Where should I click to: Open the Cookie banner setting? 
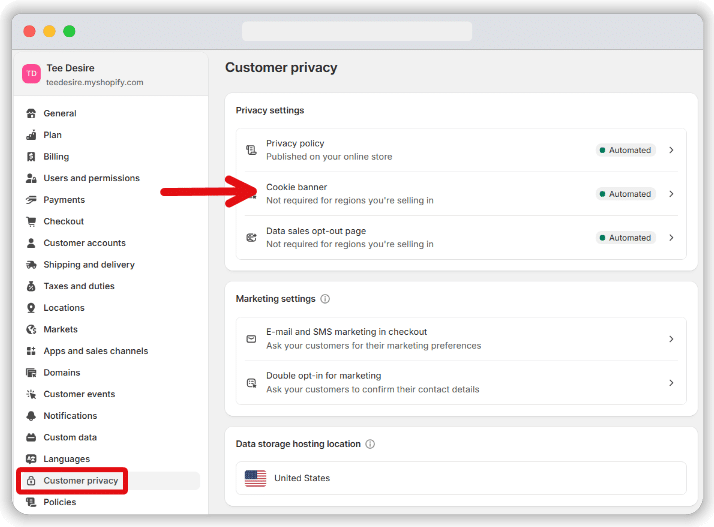(x=461, y=194)
